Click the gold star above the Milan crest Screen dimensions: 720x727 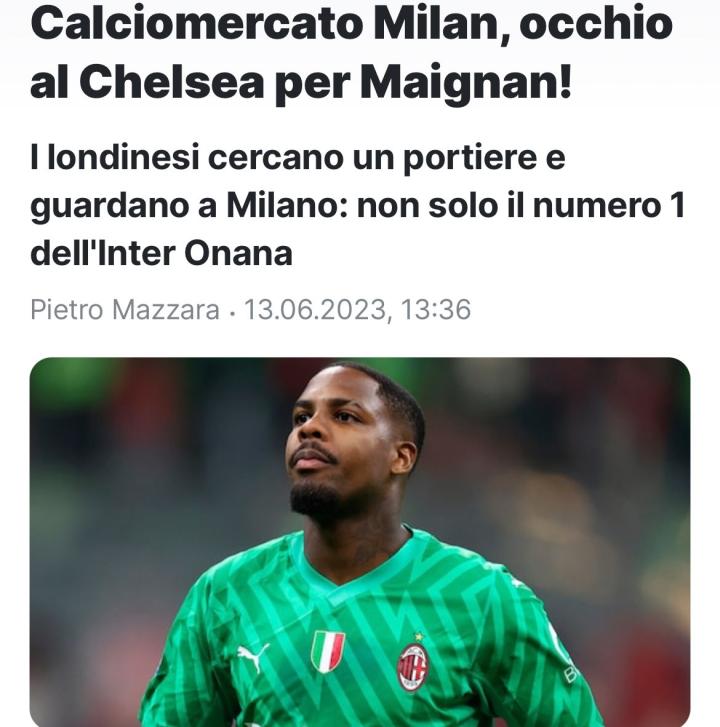419,638
